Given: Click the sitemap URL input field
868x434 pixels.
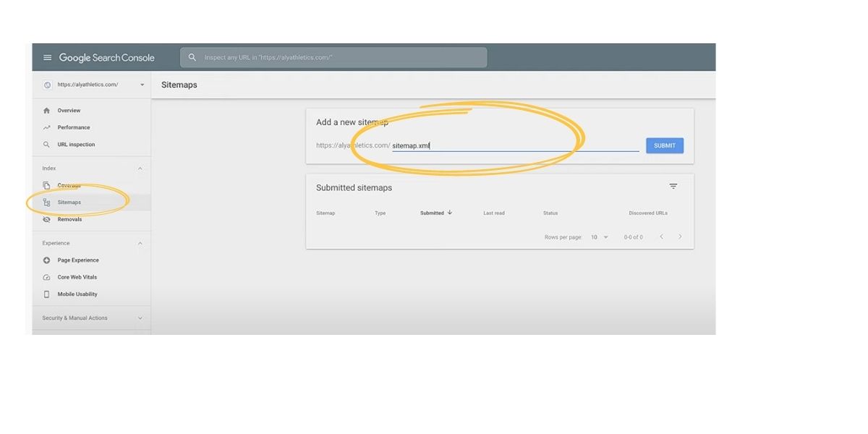Looking at the screenshot, I should pyautogui.click(x=515, y=145).
